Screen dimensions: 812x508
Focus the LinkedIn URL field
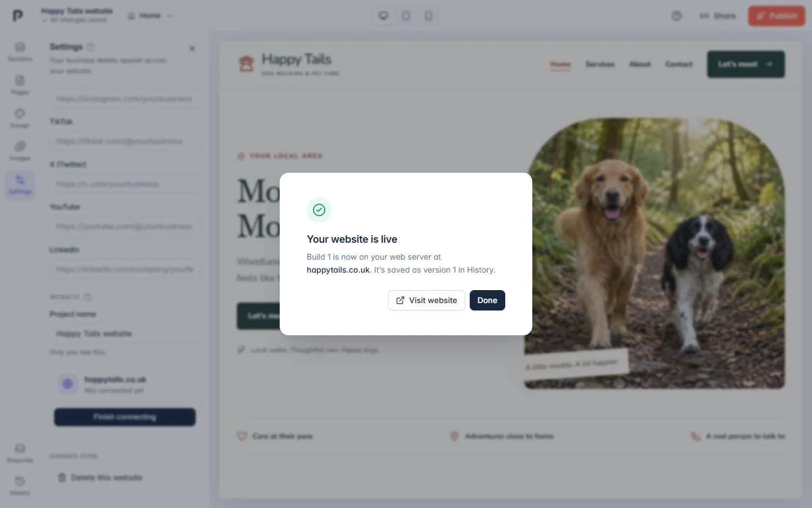click(125, 269)
